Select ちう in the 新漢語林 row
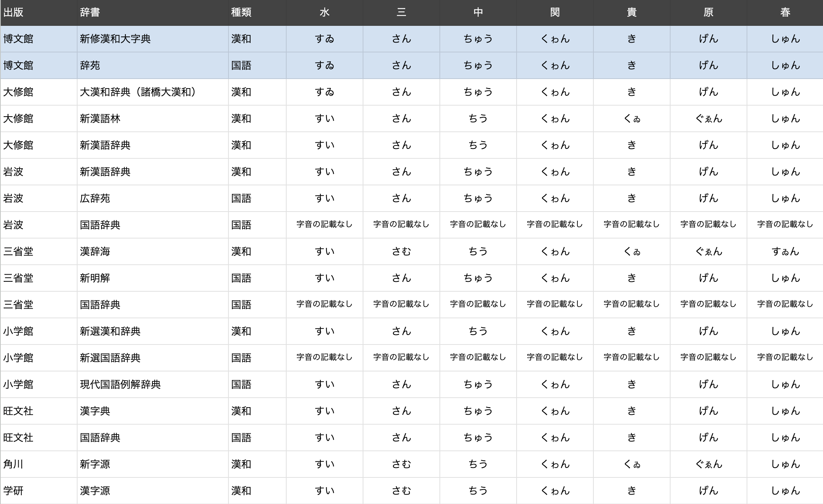 [478, 118]
